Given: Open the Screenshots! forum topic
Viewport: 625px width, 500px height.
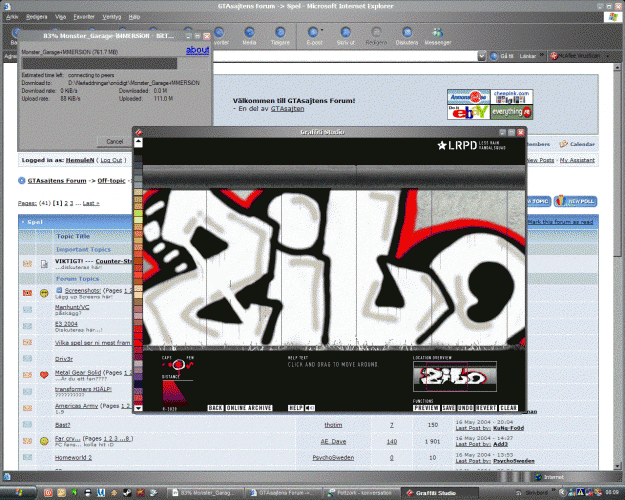Looking at the screenshot, I should click(76, 289).
